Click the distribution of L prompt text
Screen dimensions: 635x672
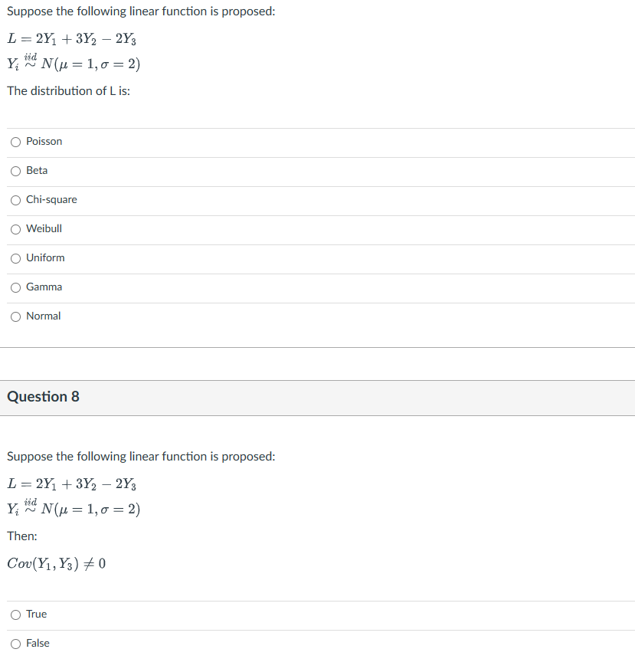[64, 90]
